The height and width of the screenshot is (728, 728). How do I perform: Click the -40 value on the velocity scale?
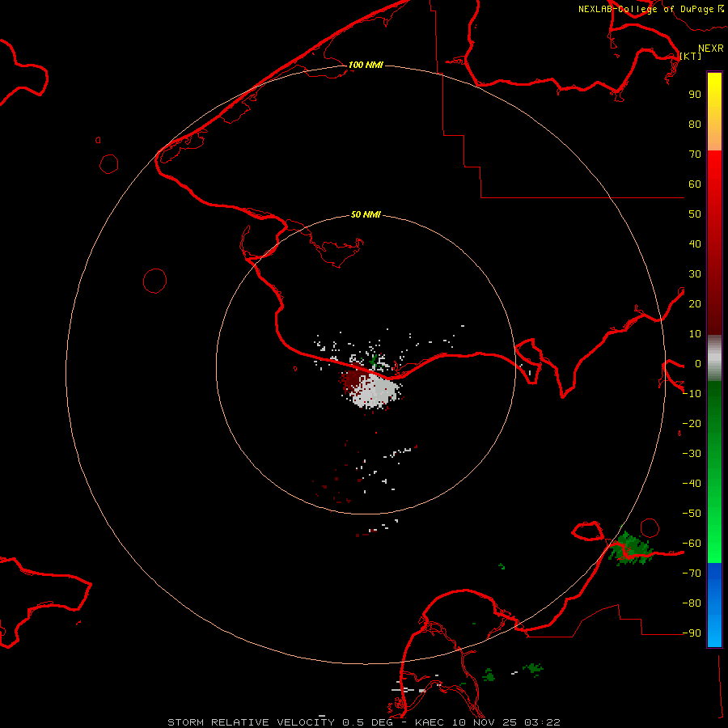[x=692, y=484]
